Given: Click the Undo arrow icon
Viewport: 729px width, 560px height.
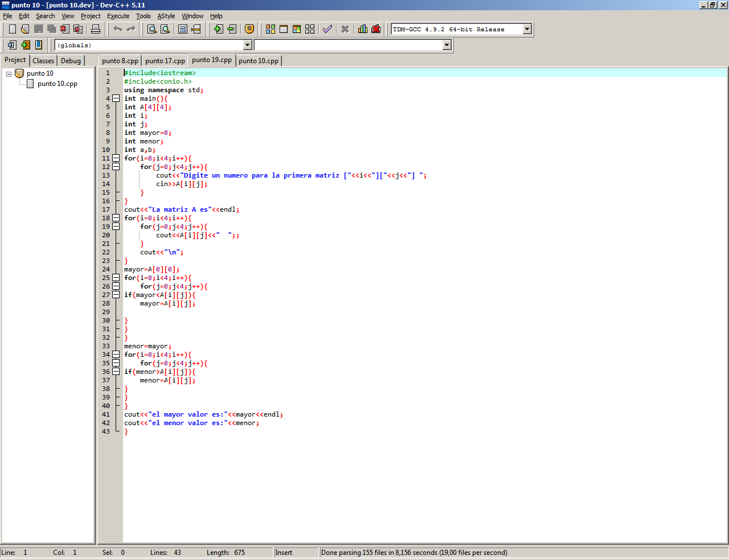Looking at the screenshot, I should tap(118, 29).
